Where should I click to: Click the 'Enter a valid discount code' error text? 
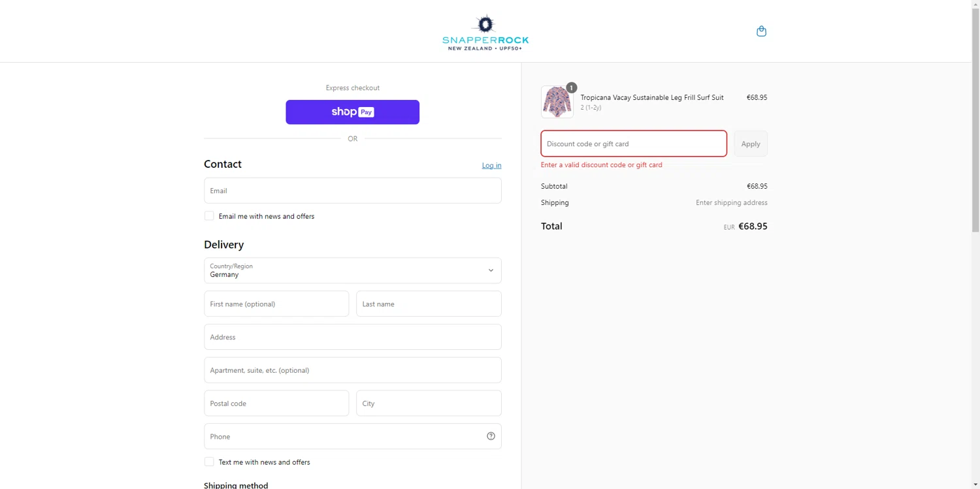[602, 165]
